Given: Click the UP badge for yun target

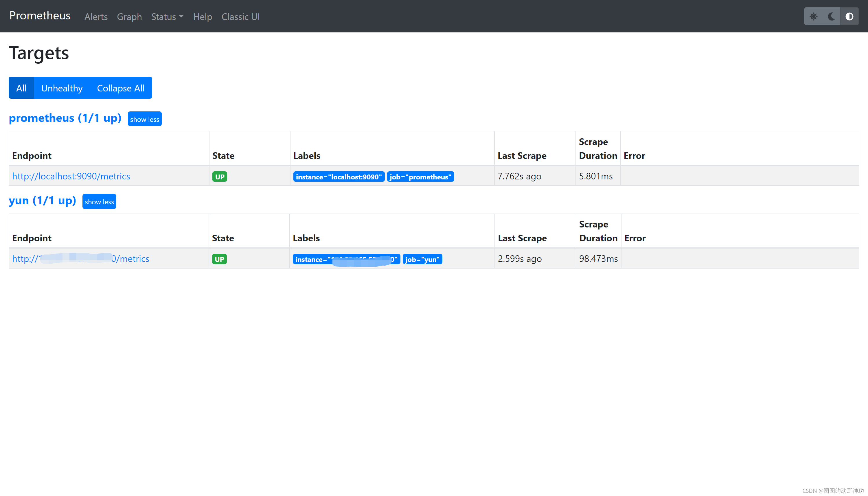Looking at the screenshot, I should 219,259.
